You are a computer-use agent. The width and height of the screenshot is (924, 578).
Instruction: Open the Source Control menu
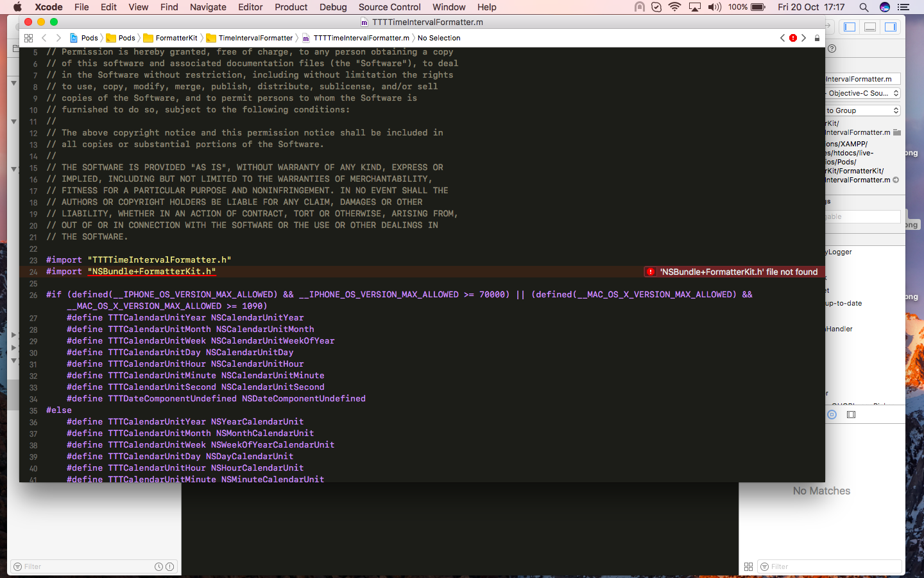[x=389, y=7]
